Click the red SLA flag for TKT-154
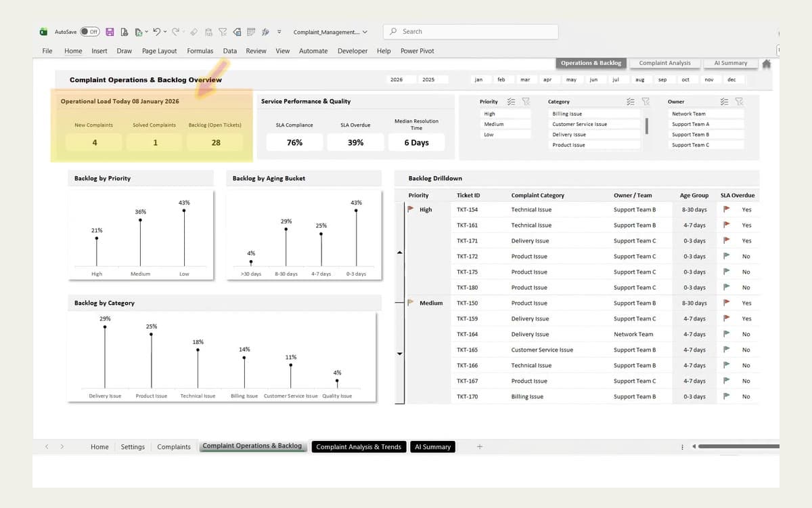The height and width of the screenshot is (508, 812). (727, 209)
